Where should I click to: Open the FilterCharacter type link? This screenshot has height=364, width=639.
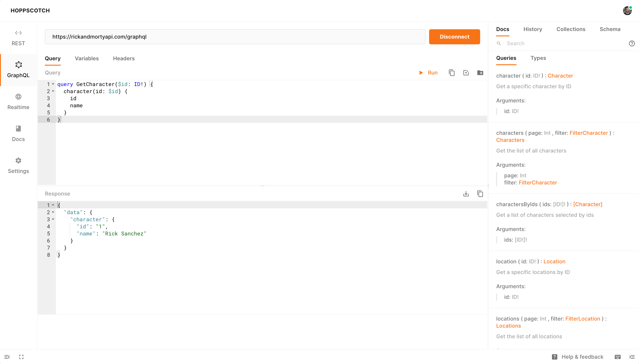click(588, 133)
